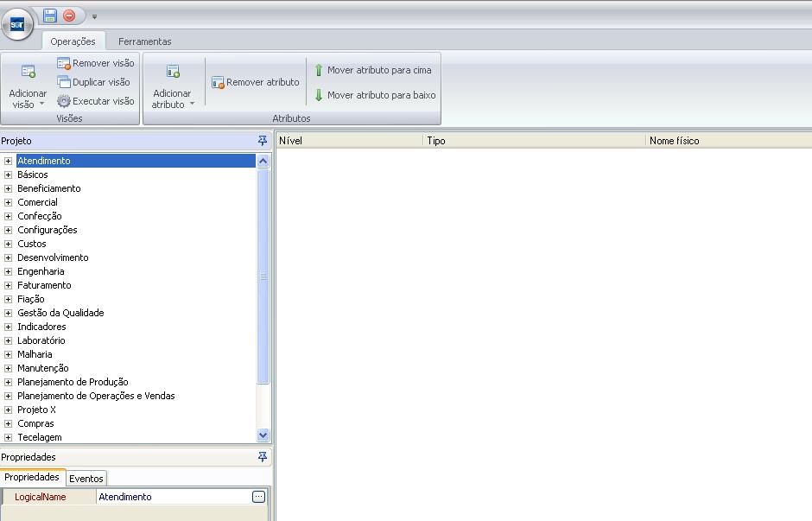This screenshot has width=812, height=521.
Task: Duplicate the view with Duplicar visão
Action: point(93,82)
